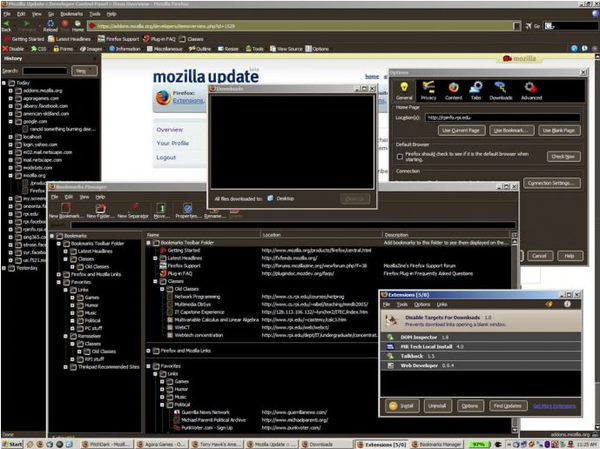Open the Outline menu on Web Developer toolbar
The height and width of the screenshot is (449, 600).
(200, 49)
